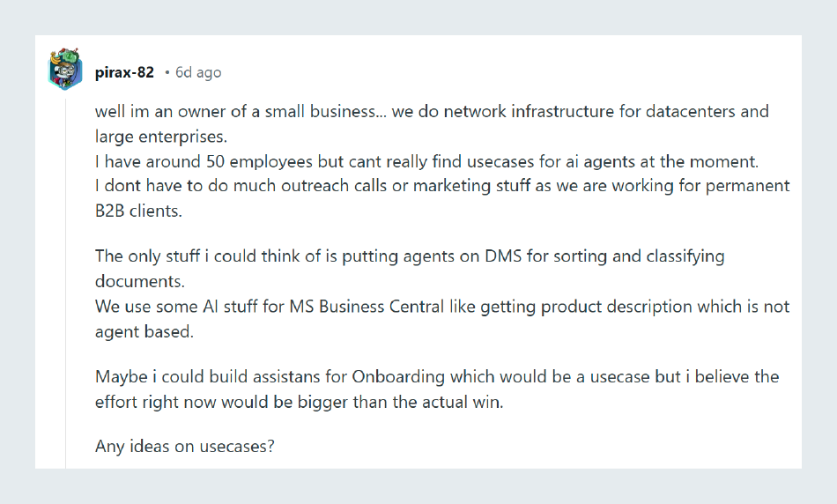Click the 'agent based.' text line
The width and height of the screenshot is (837, 504).
pos(144,332)
